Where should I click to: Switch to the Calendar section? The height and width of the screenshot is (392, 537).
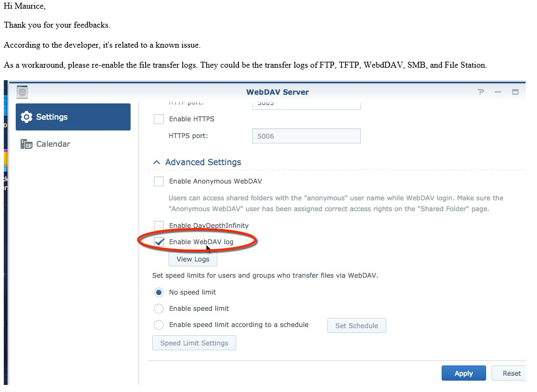click(53, 144)
